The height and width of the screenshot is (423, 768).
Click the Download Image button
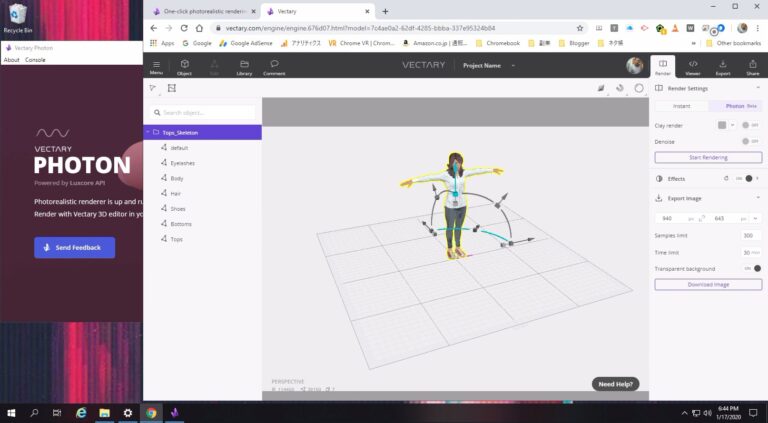pos(708,284)
